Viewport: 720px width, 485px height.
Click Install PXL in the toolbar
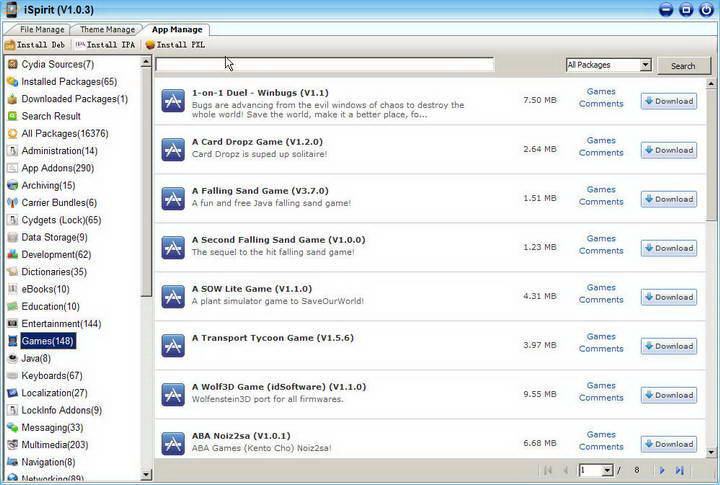coord(175,45)
